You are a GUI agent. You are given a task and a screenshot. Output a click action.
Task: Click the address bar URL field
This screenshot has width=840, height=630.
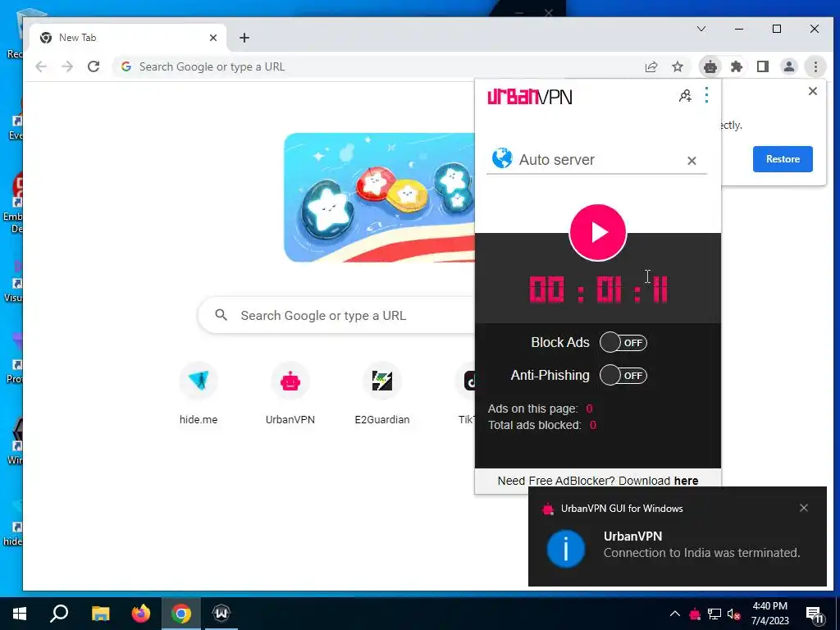point(375,67)
